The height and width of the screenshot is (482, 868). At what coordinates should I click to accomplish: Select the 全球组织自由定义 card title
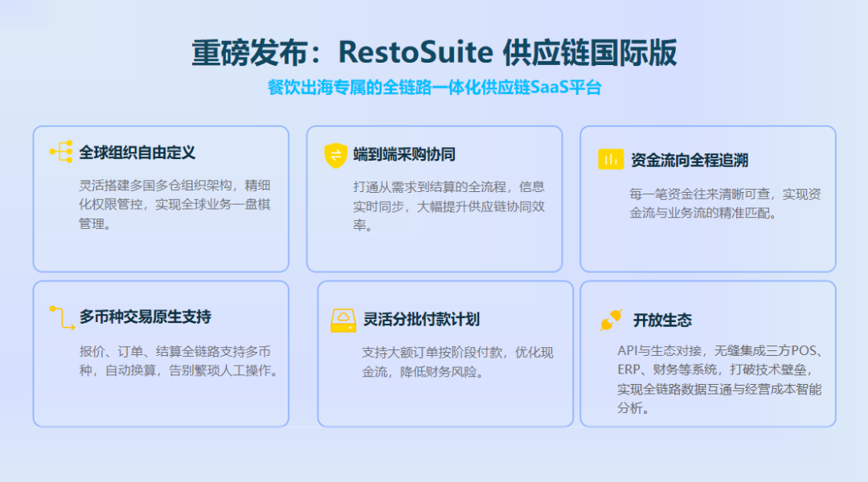[x=137, y=153]
